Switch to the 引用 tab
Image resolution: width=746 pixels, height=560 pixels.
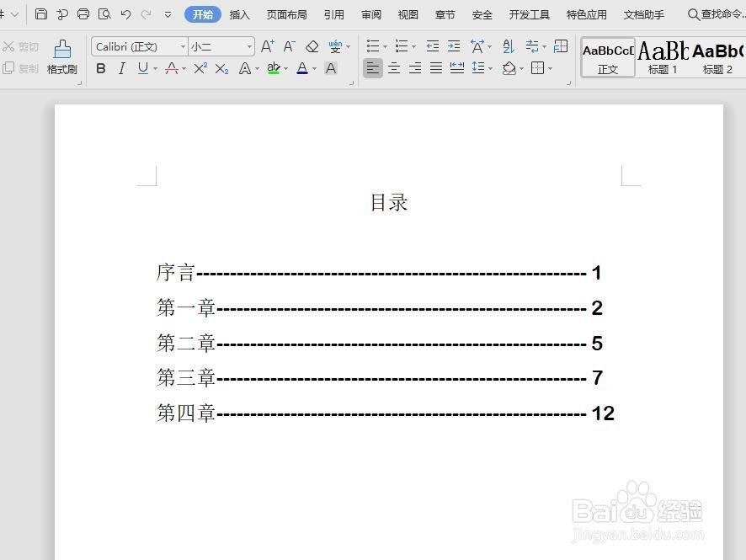(x=334, y=15)
